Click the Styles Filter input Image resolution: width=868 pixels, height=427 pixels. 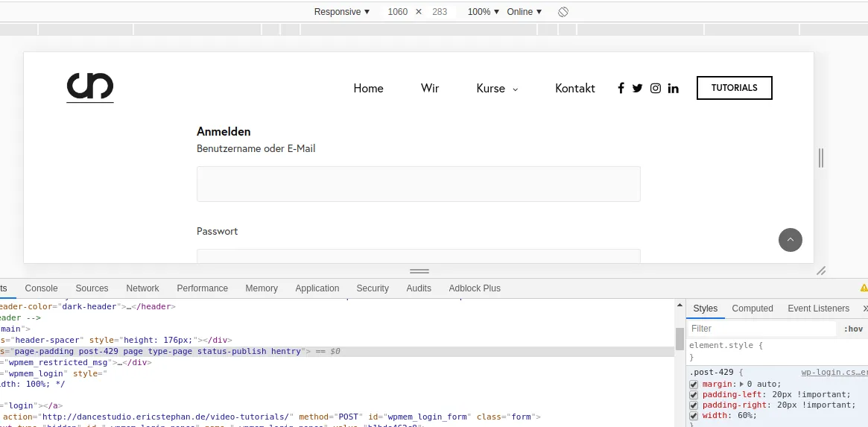pos(762,329)
